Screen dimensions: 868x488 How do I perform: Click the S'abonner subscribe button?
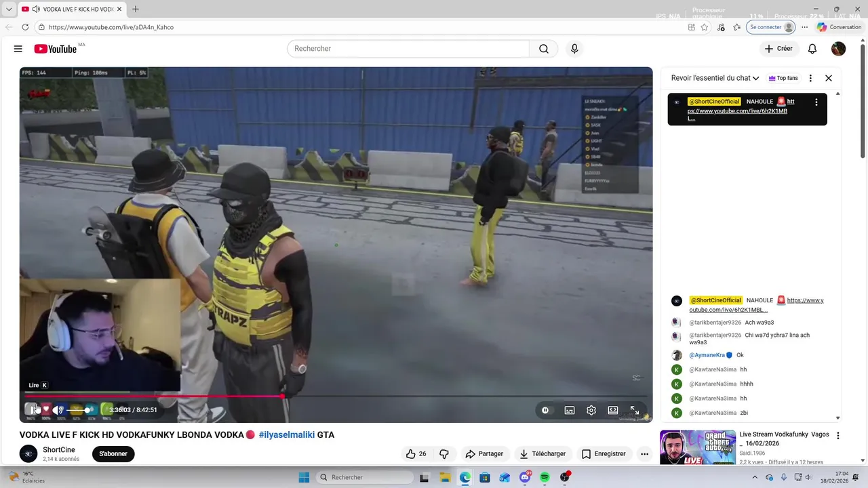pos(113,454)
